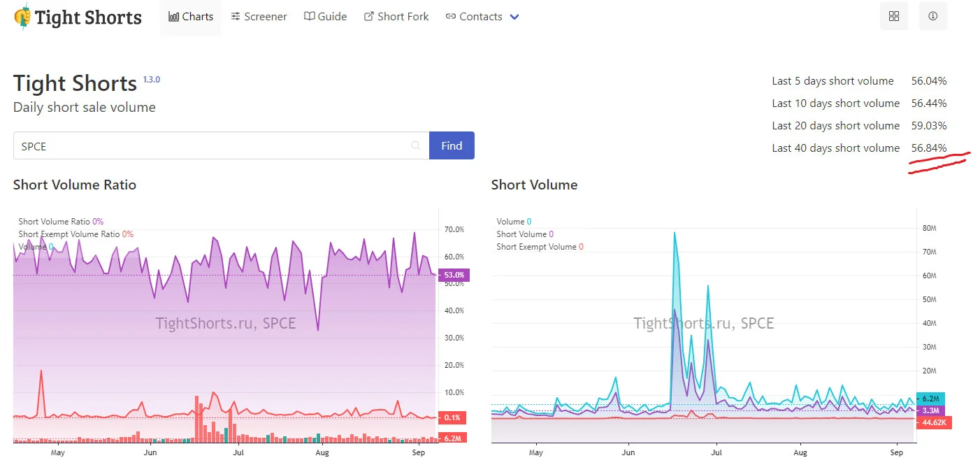The image size is (980, 465).
Task: Click the version 1.3.0 label
Action: pos(152,80)
